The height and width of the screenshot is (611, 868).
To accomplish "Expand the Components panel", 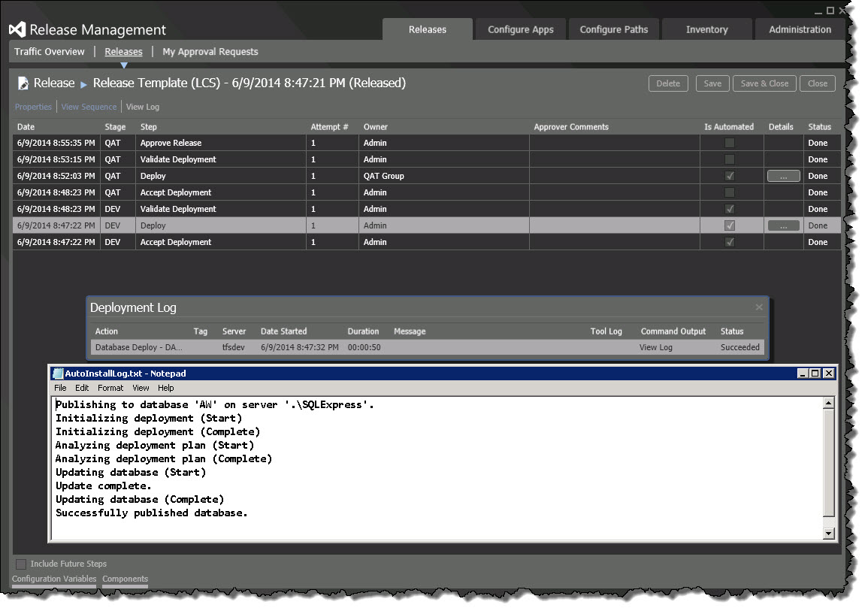I will click(x=125, y=579).
